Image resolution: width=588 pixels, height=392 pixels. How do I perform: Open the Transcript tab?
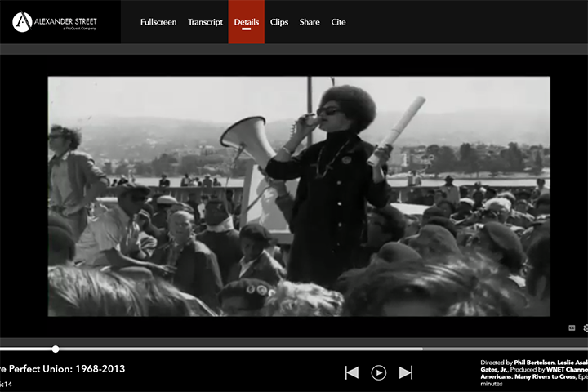(205, 22)
